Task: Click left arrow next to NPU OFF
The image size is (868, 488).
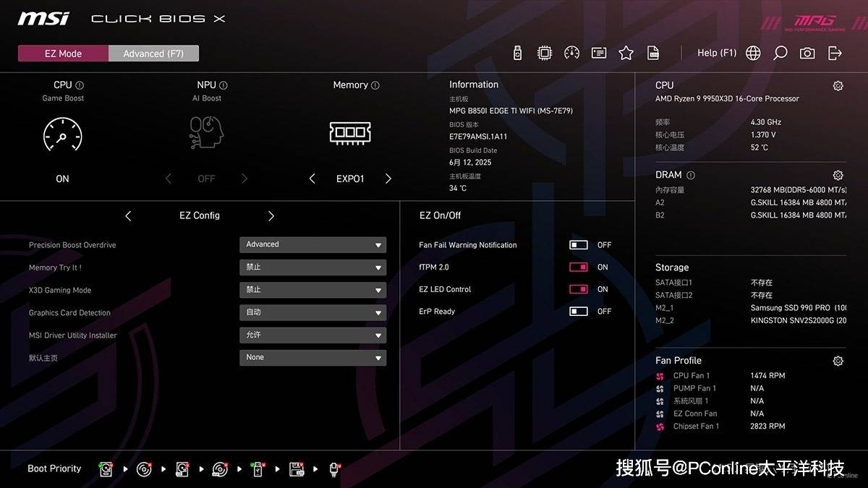Action: (168, 179)
